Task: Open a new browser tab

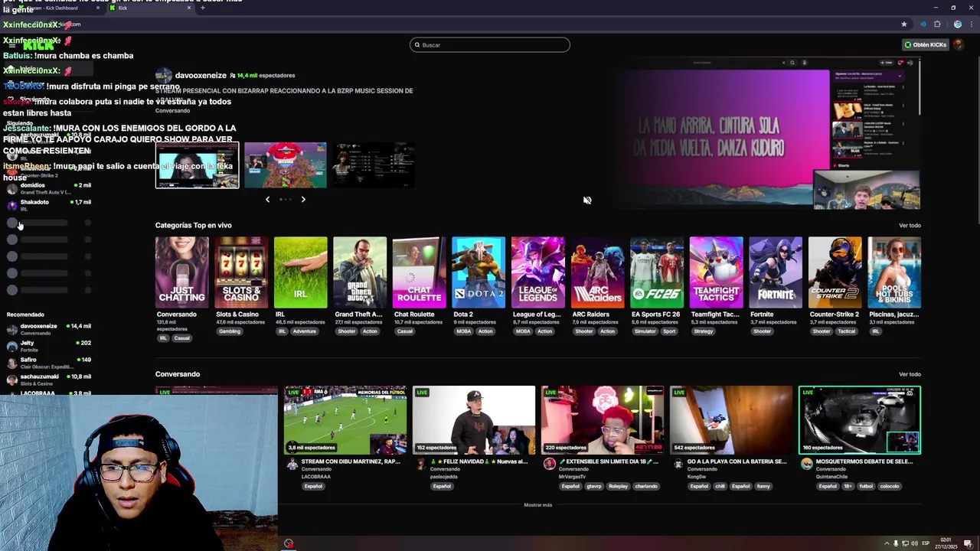Action: point(203,8)
